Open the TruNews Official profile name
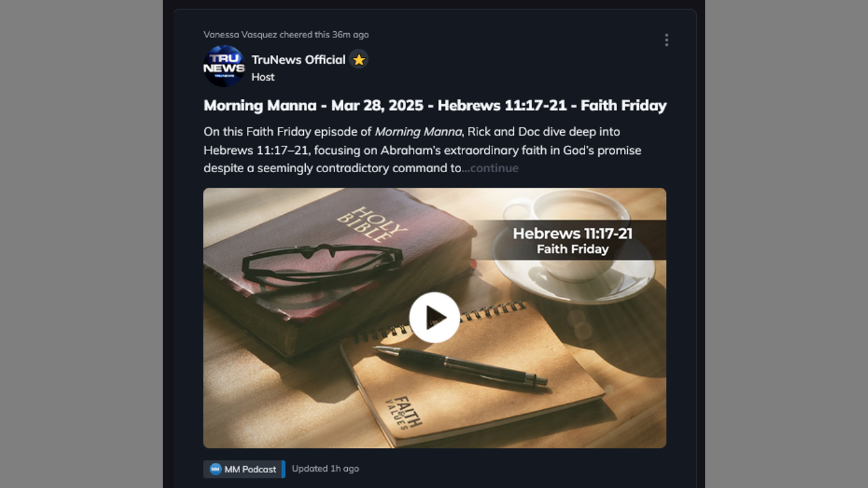 (x=298, y=60)
